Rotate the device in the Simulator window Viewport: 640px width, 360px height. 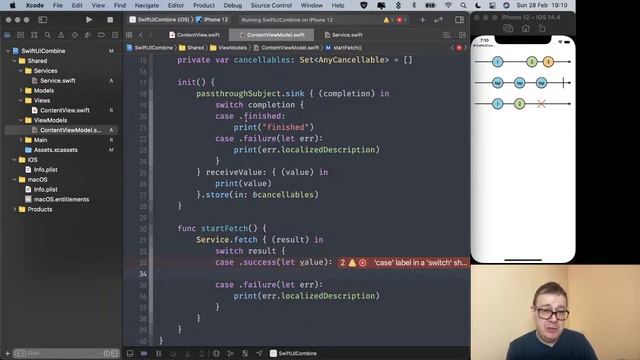coord(542,28)
